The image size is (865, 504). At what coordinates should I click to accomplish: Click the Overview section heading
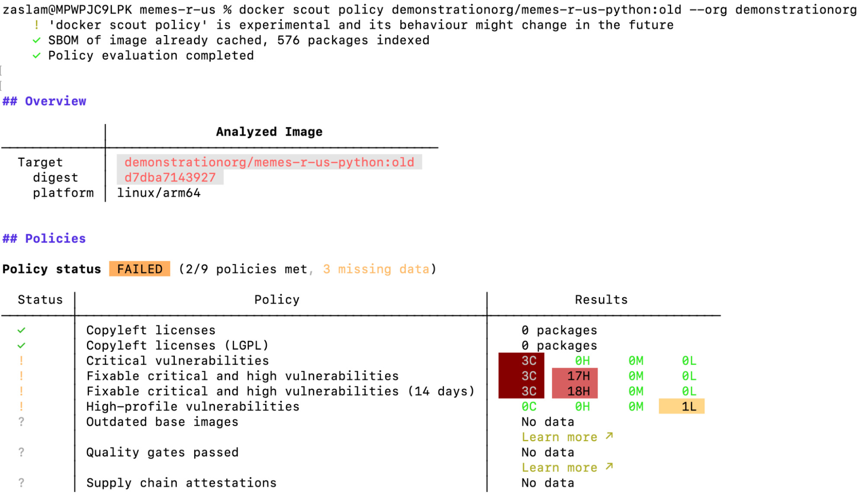coord(45,101)
